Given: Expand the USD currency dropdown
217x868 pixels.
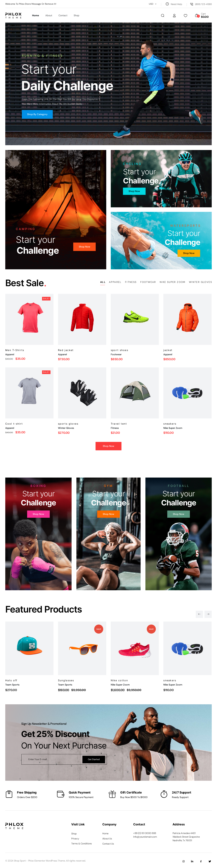Looking at the screenshot, I should [153, 4].
